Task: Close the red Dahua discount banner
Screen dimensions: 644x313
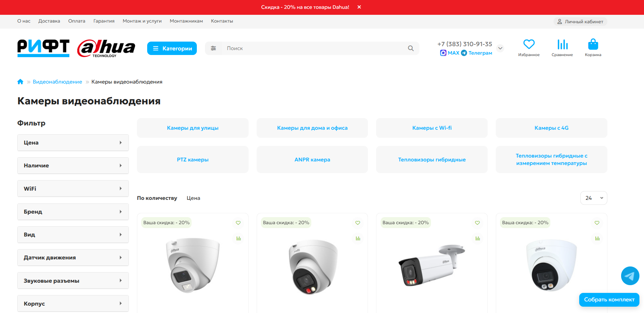Action: point(359,7)
